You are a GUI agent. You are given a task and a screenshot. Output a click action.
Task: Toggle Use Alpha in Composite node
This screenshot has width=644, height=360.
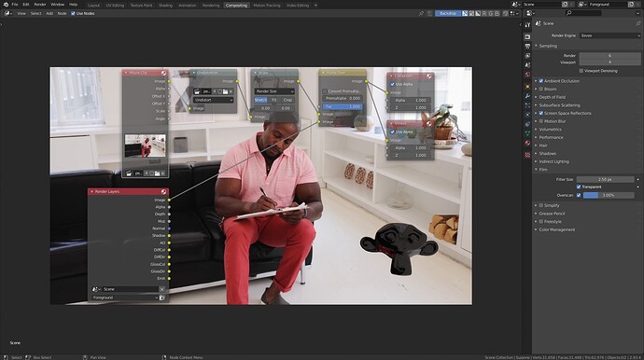coord(392,84)
